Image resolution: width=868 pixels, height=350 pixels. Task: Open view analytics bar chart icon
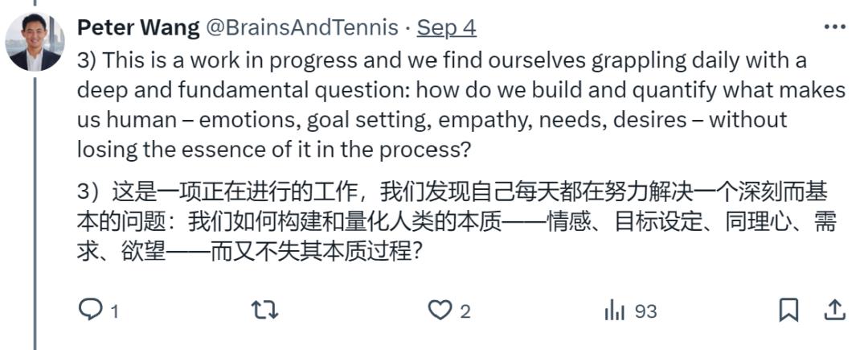(x=615, y=311)
